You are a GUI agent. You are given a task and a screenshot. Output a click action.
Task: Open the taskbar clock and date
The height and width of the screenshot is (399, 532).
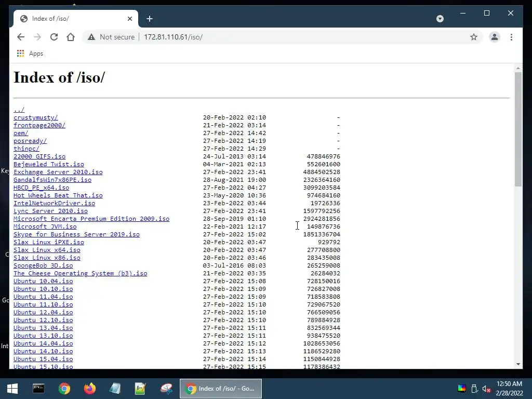pos(509,389)
